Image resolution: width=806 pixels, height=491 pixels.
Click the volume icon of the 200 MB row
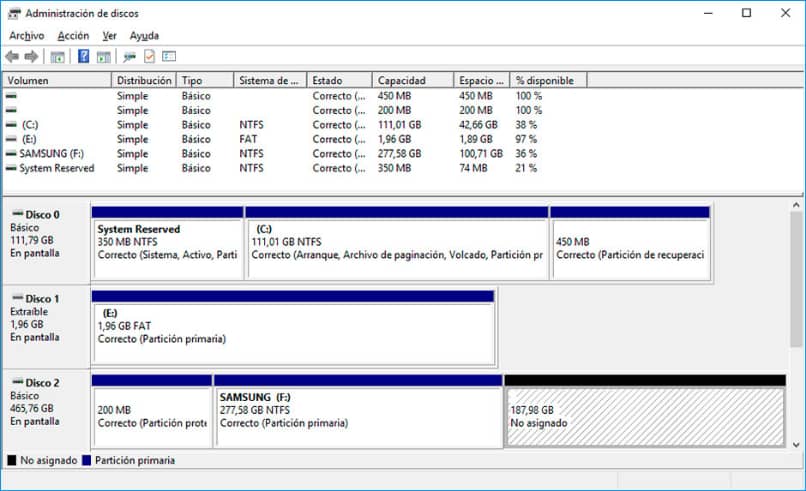(x=11, y=110)
